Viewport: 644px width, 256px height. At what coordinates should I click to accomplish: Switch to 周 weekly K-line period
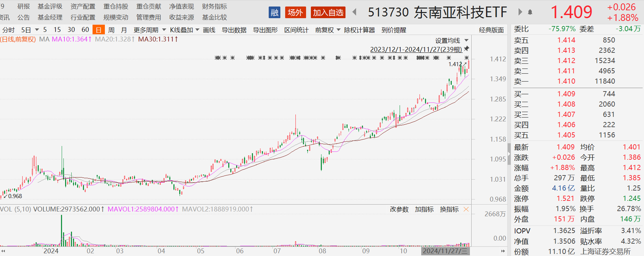(111, 30)
